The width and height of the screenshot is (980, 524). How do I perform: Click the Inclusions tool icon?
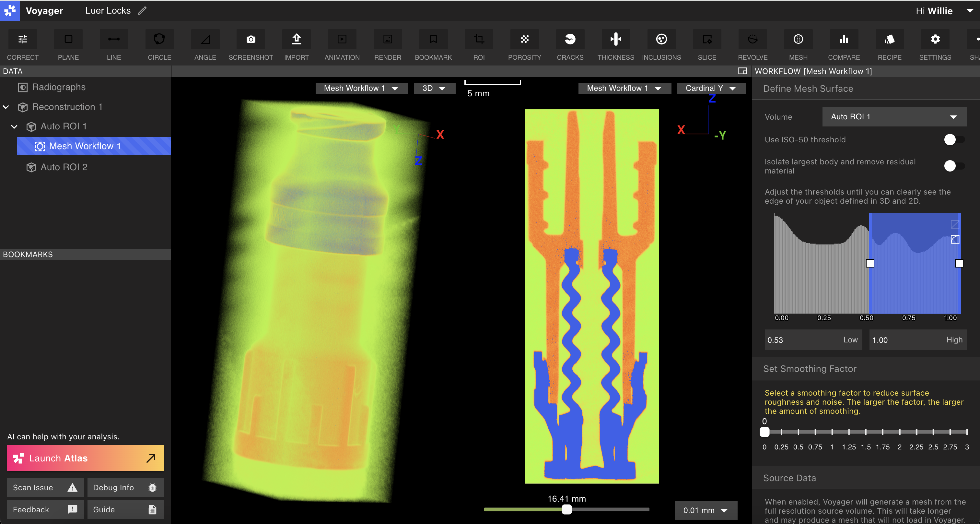661,39
